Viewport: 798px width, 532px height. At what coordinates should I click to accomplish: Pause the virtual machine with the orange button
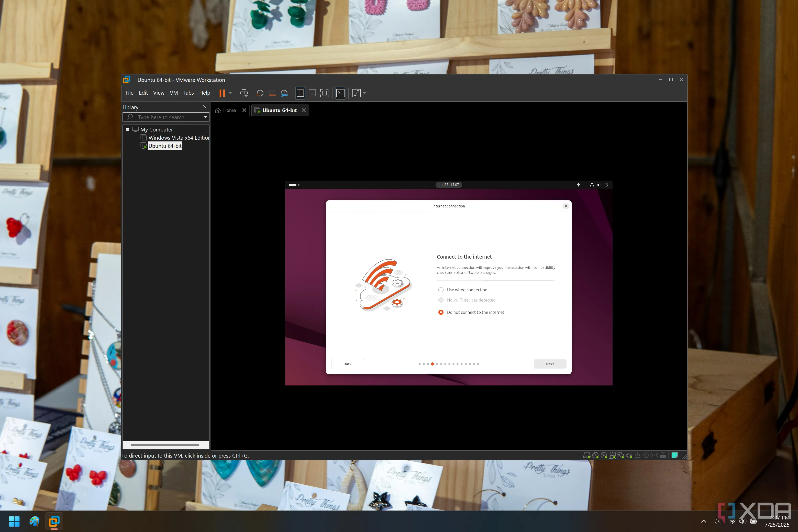[x=222, y=93]
